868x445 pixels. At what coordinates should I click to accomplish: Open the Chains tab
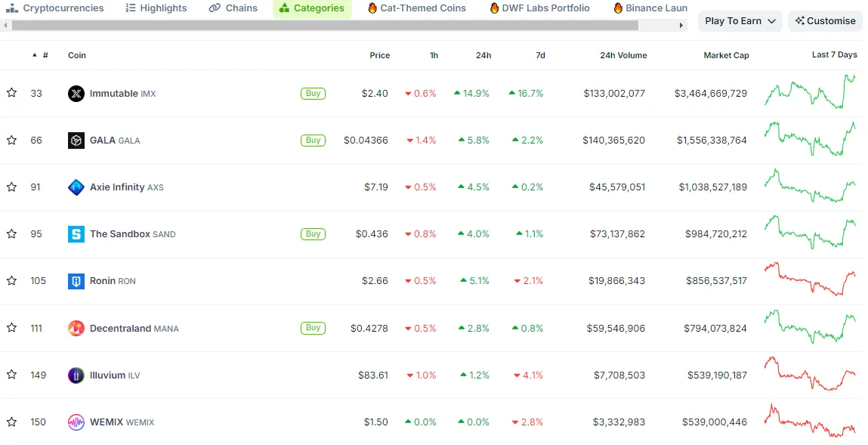click(x=233, y=8)
